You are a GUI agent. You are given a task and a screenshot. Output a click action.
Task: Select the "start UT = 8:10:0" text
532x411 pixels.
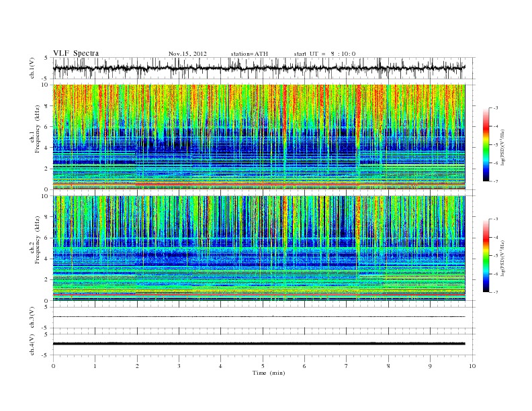pyautogui.click(x=324, y=54)
